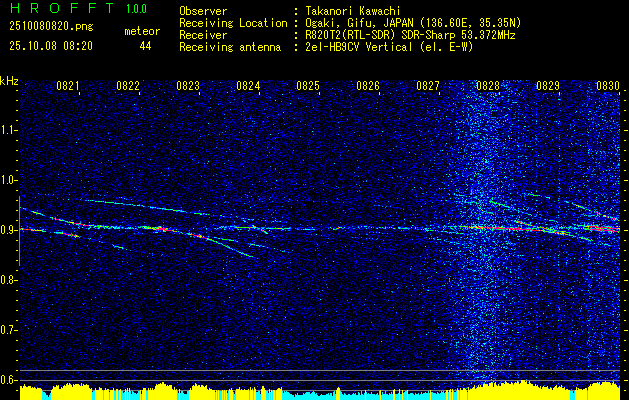Click the 0827 time marker

[x=428, y=85]
